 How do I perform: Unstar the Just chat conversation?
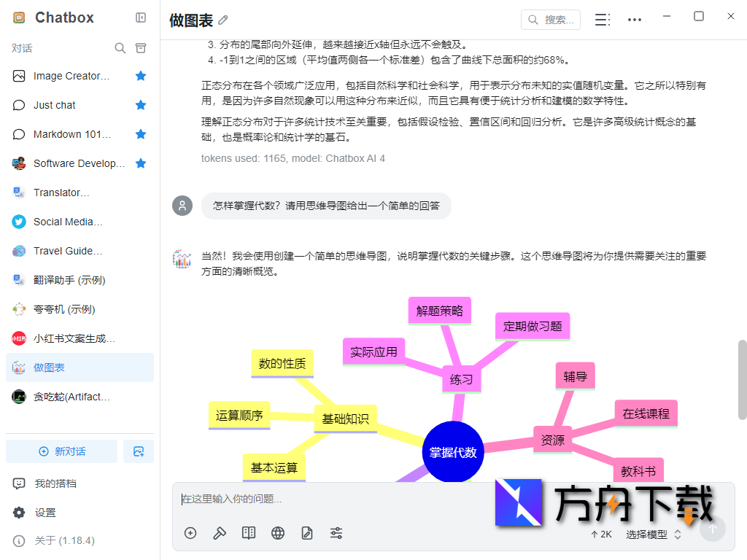coord(140,105)
